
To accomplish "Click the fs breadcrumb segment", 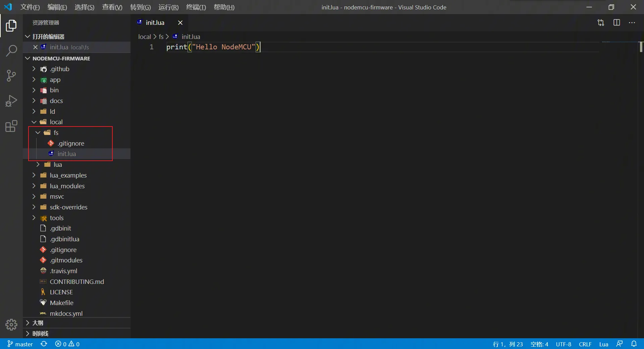I will pos(161,37).
